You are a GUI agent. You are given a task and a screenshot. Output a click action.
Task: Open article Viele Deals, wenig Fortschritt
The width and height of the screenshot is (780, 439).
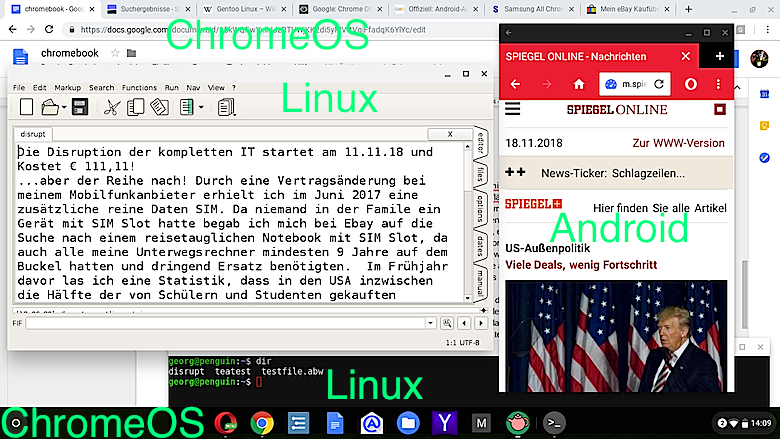pos(581,265)
